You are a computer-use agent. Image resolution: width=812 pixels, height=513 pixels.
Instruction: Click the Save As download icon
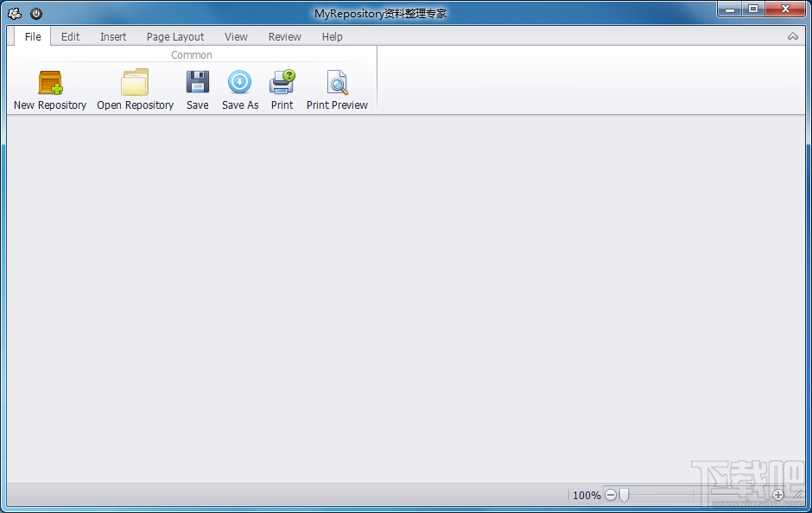[240, 82]
